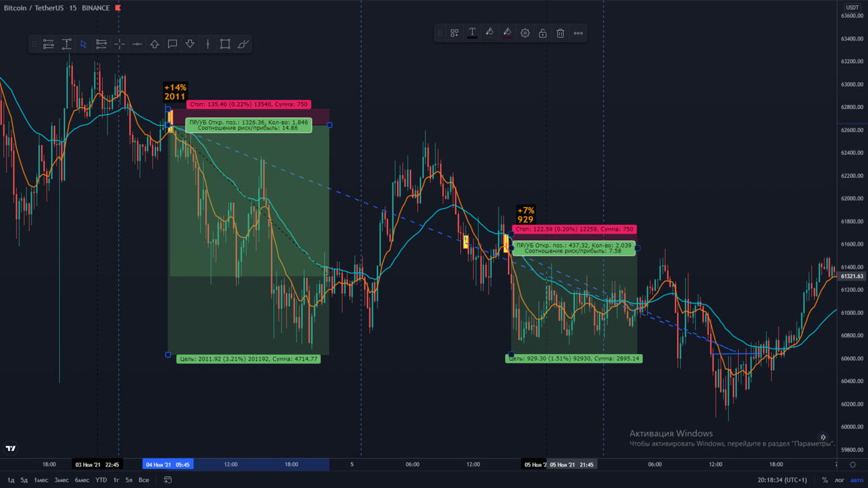Click second position stop label with 122.59
Viewport: 868px width, 488px height.
coord(574,229)
